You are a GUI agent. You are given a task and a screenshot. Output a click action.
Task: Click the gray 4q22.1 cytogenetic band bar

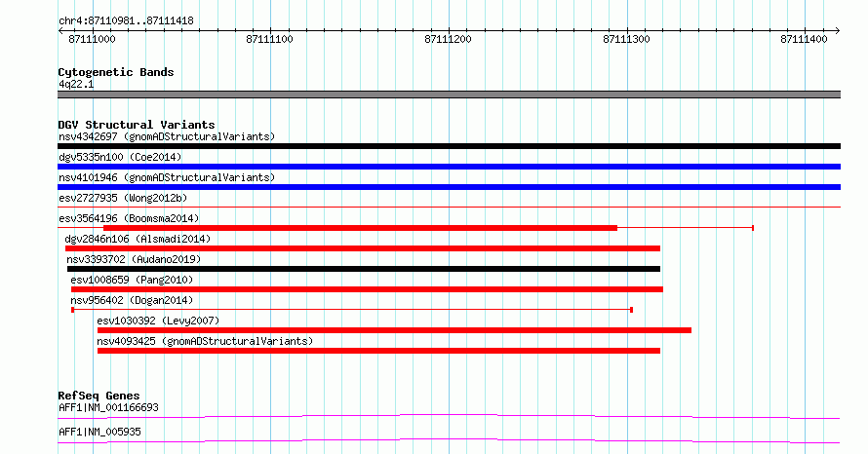[449, 95]
